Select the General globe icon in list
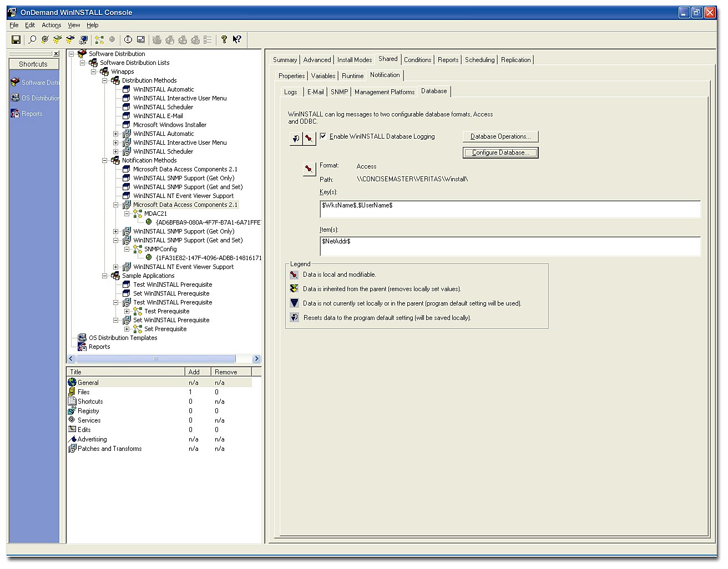This screenshot has height=569, width=728. coord(72,382)
